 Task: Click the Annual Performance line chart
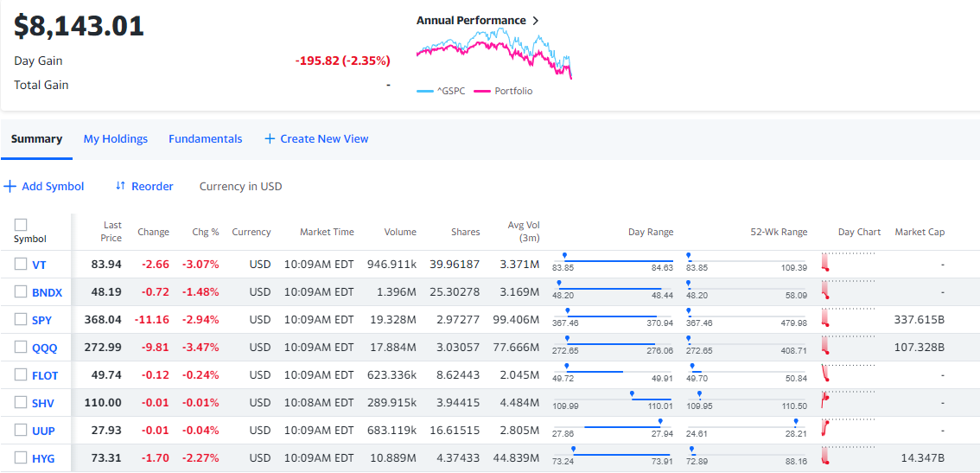tap(494, 54)
